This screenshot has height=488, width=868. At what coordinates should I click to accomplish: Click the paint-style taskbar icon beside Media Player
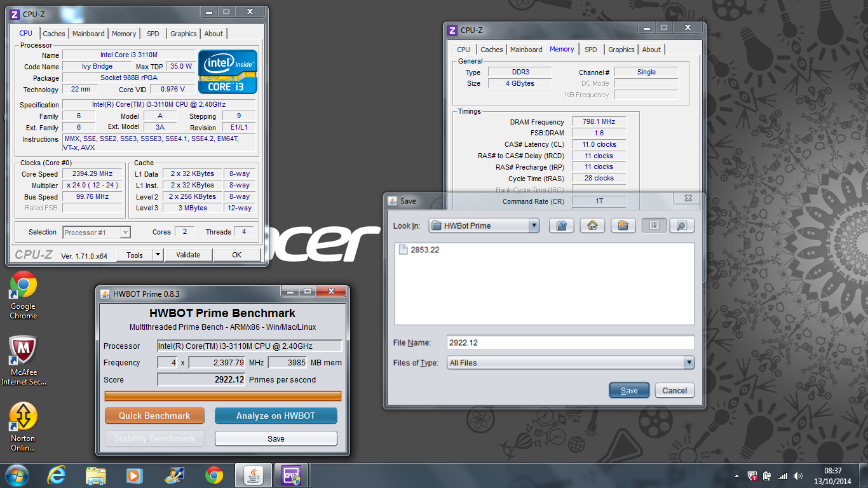click(173, 475)
